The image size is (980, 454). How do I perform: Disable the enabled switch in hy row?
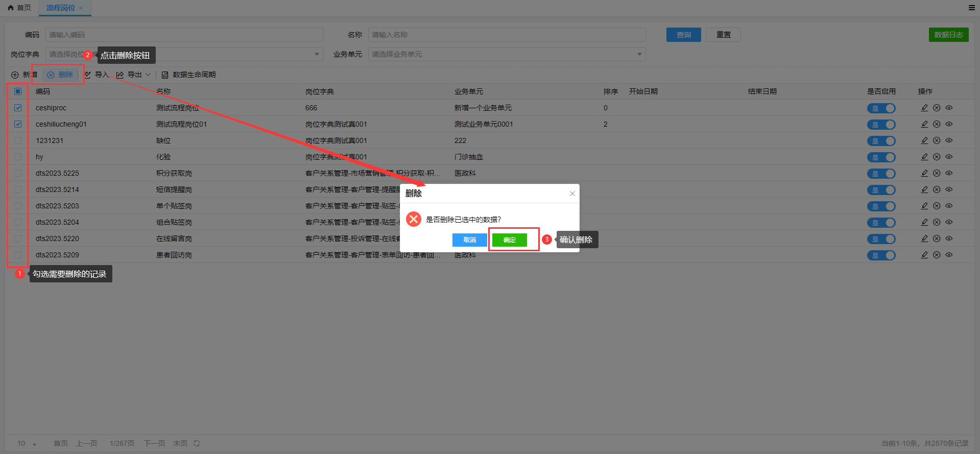881,157
